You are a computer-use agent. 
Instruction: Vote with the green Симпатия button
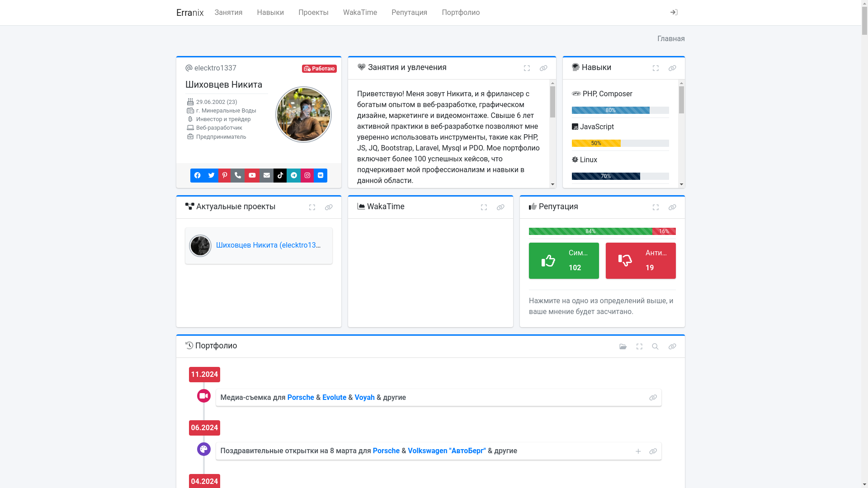tap(564, 261)
